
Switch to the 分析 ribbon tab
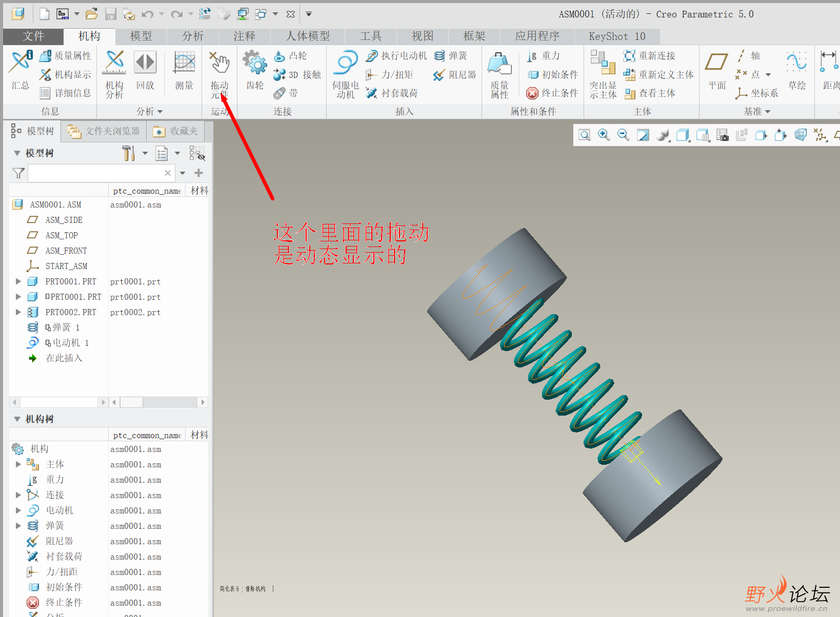[193, 36]
